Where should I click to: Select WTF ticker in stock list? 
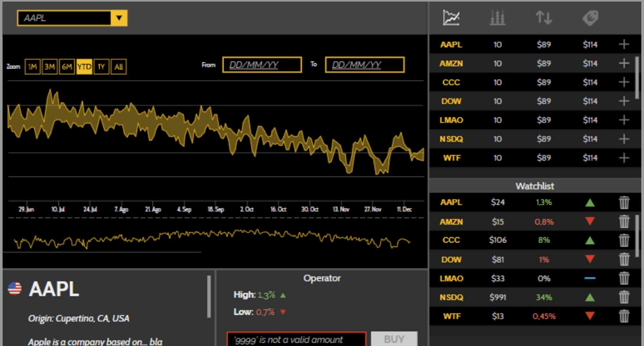tap(452, 158)
